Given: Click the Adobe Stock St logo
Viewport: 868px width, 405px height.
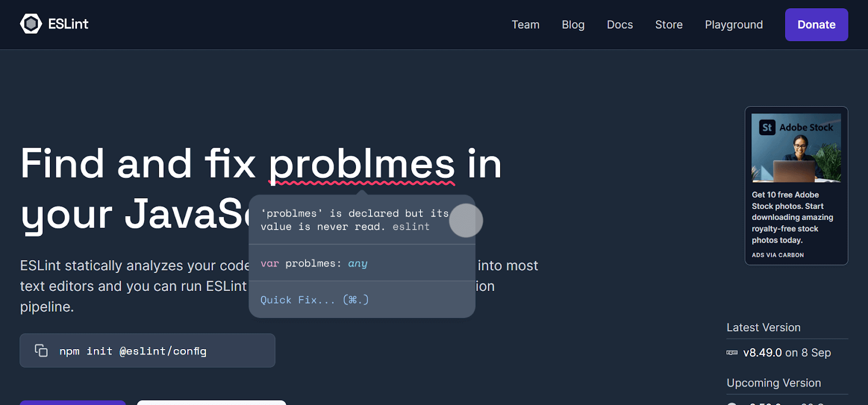Looking at the screenshot, I should tap(767, 128).
